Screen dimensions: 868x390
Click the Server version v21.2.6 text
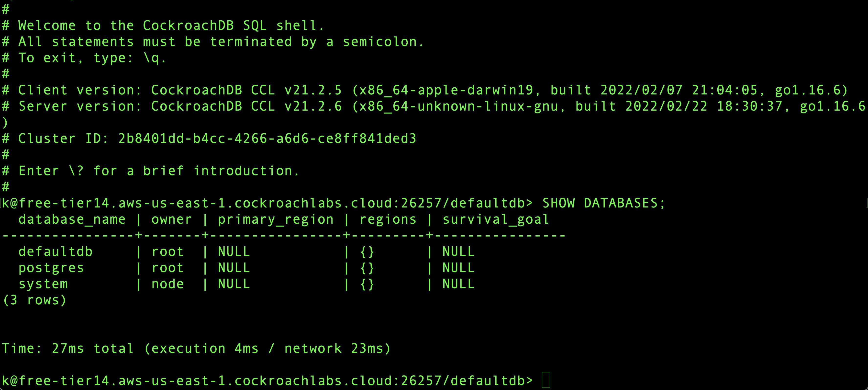coord(313,106)
